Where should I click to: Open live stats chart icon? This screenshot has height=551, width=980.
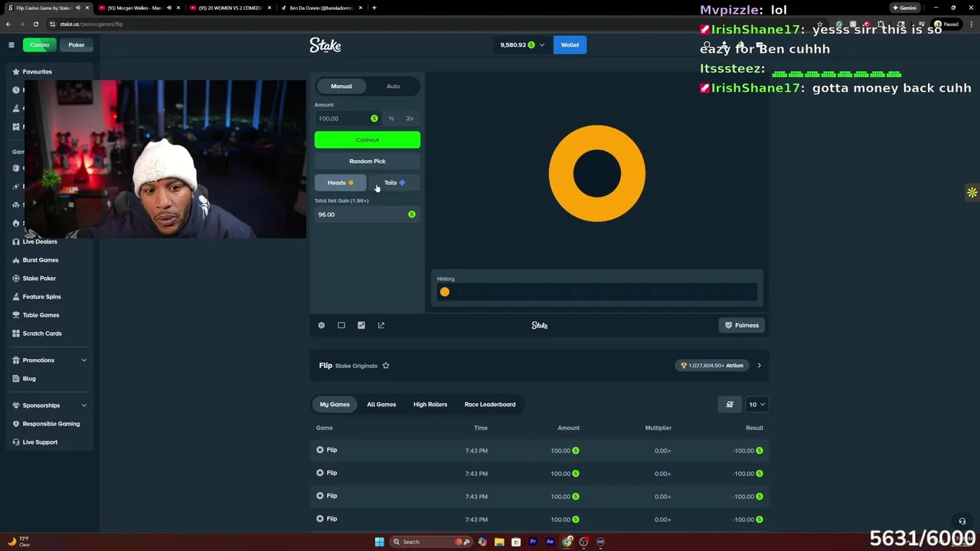pos(361,325)
